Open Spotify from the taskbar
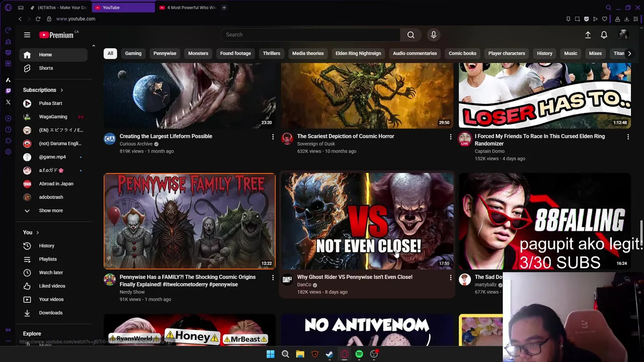The width and height of the screenshot is (644, 362). pyautogui.click(x=359, y=354)
